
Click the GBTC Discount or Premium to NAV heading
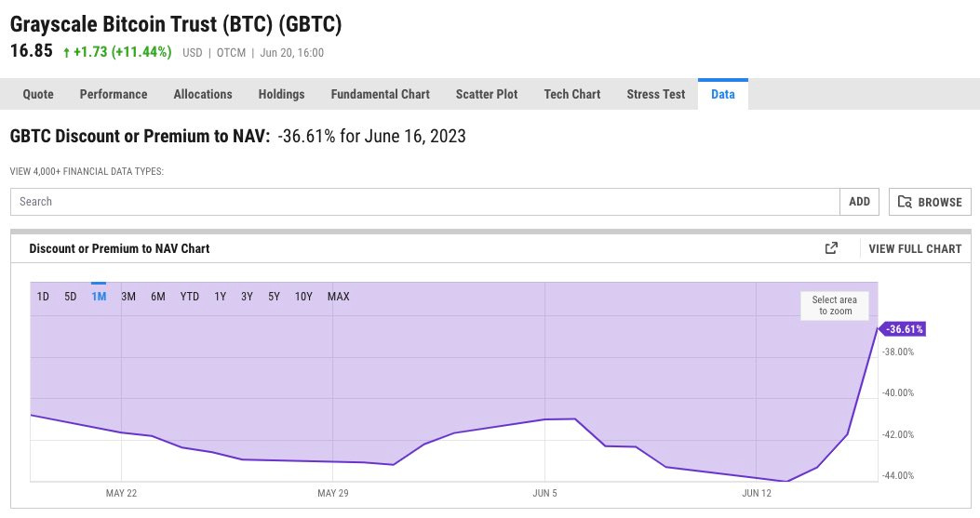point(140,136)
